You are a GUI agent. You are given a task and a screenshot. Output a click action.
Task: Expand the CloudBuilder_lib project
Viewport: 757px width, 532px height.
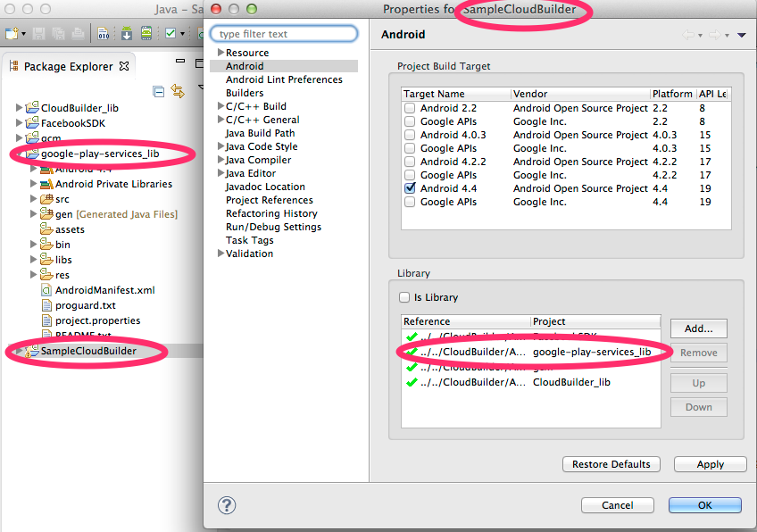click(20, 108)
